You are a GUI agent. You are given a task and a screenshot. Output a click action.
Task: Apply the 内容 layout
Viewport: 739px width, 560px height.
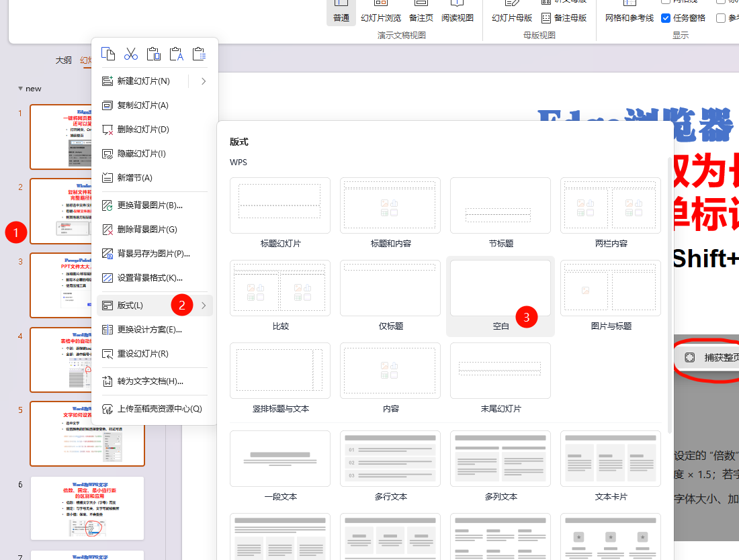pyautogui.click(x=390, y=371)
